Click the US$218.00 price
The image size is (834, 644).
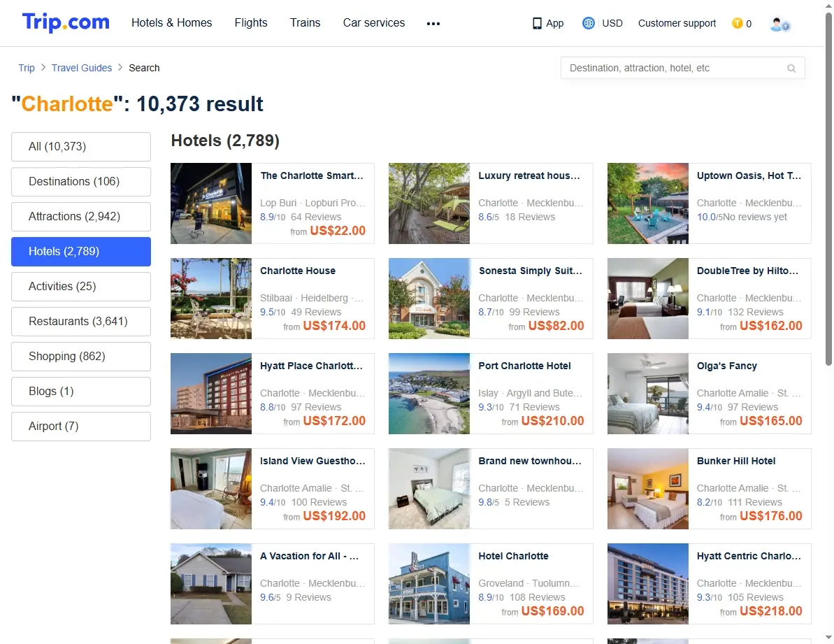click(770, 612)
